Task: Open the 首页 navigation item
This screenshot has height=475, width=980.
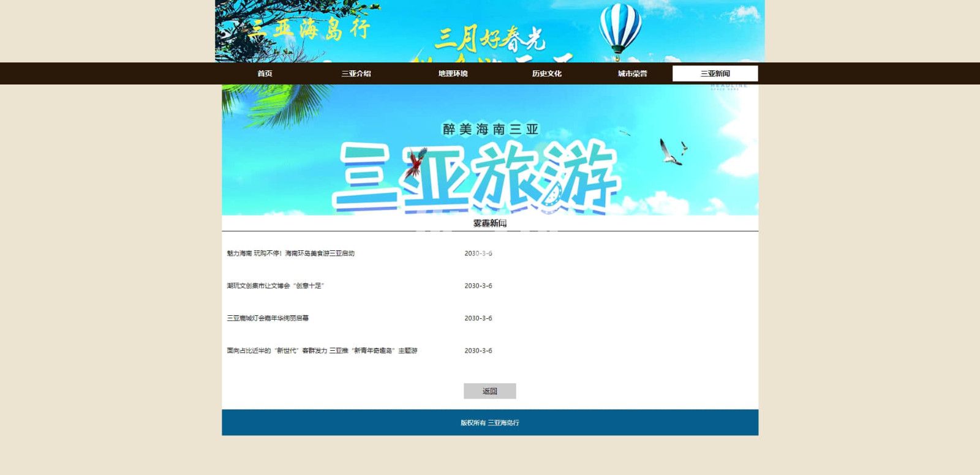Action: coord(265,73)
